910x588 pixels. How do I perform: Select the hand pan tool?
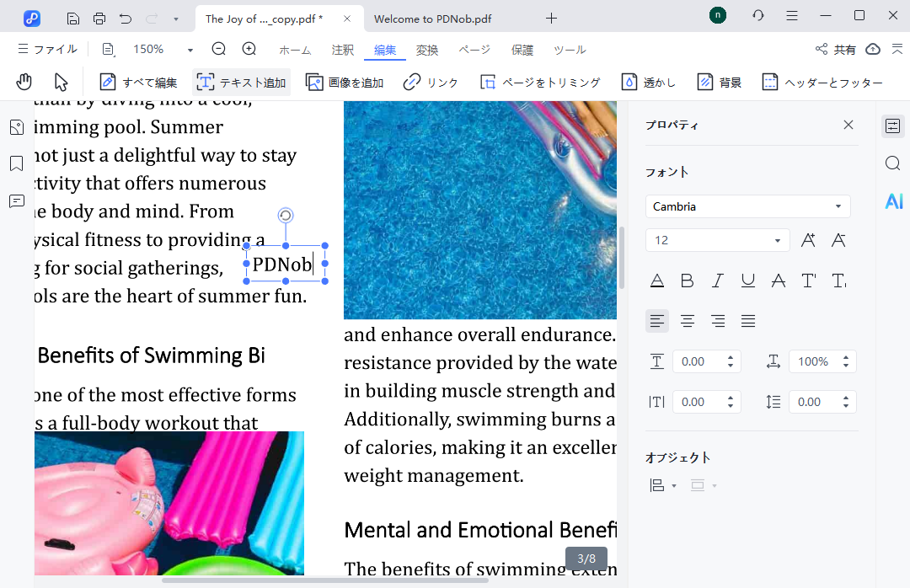point(24,82)
